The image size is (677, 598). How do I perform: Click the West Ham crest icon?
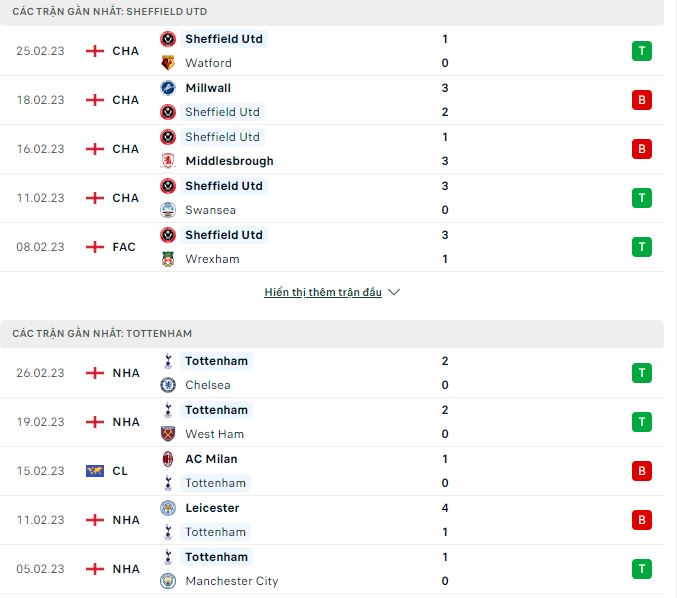pos(168,434)
